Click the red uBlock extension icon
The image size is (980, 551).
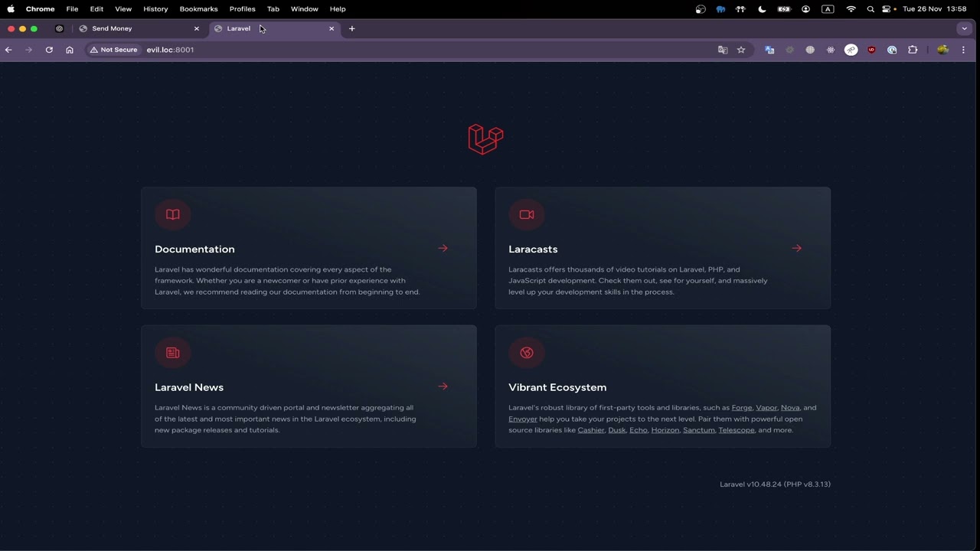[871, 50]
